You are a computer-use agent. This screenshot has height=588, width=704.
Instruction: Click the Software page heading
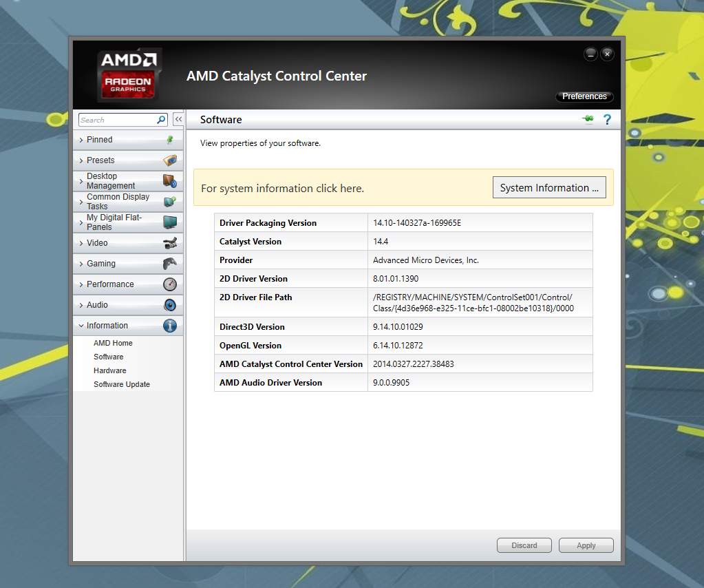(x=220, y=120)
